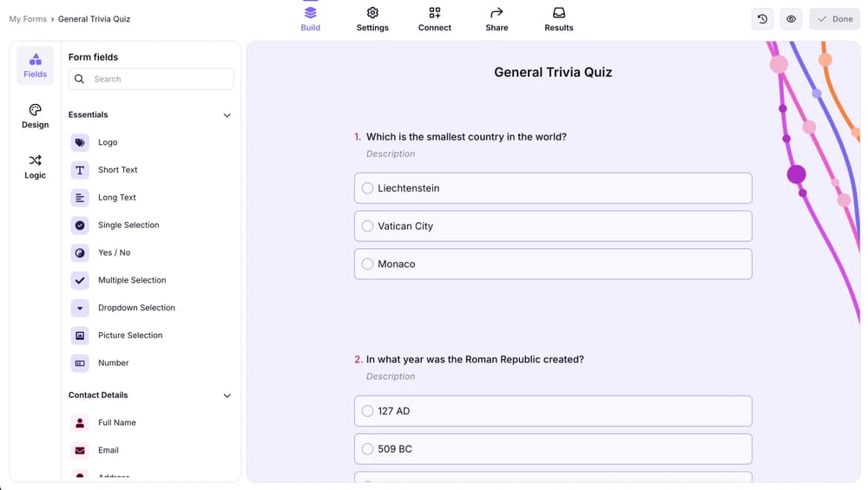This screenshot has height=490, width=868.
Task: Click the Number field label
Action: 114,363
